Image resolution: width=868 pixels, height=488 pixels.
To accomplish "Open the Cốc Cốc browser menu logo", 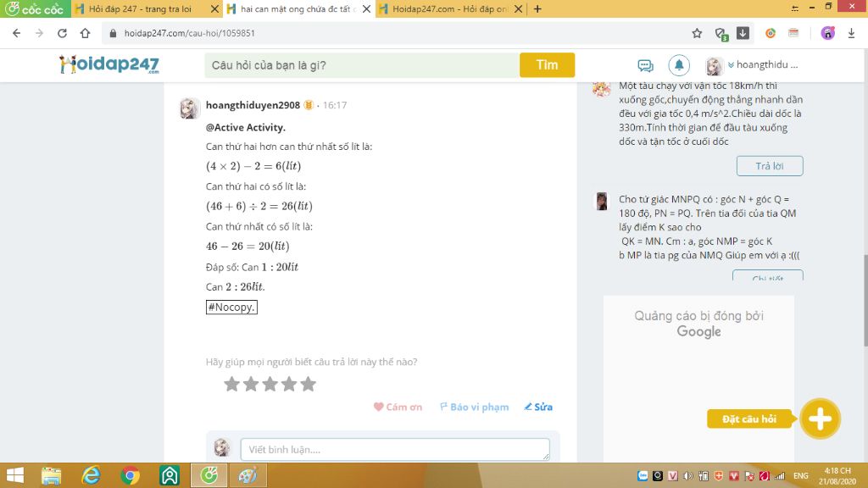I will pyautogui.click(x=35, y=8).
